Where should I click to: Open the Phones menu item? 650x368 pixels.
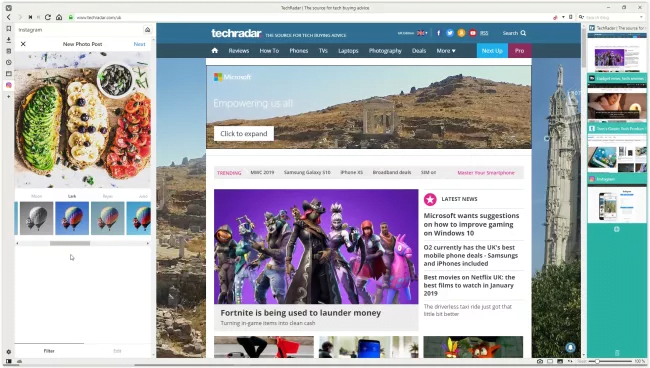click(x=298, y=51)
